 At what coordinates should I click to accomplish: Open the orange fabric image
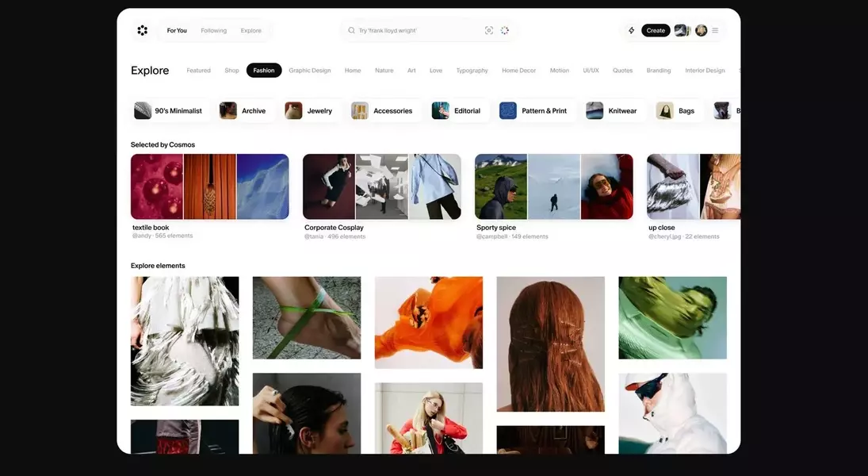428,322
